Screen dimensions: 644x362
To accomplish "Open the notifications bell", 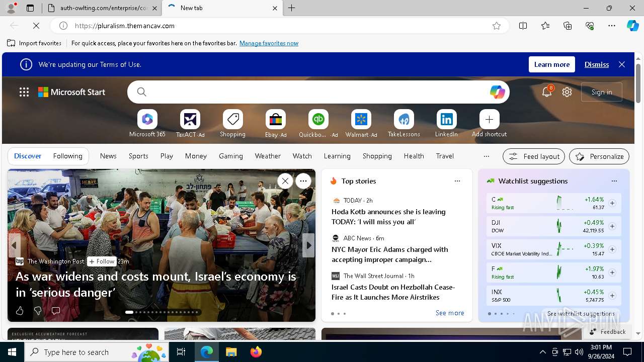I will 547,92.
